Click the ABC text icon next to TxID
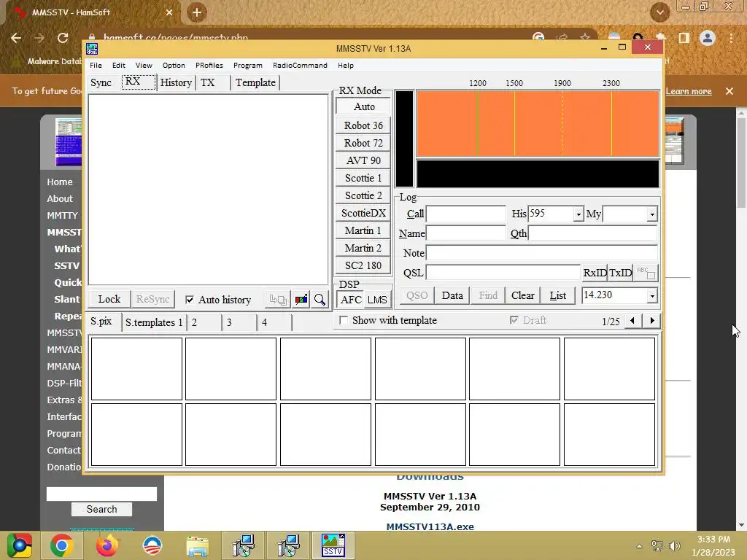The width and height of the screenshot is (747, 560). (646, 273)
